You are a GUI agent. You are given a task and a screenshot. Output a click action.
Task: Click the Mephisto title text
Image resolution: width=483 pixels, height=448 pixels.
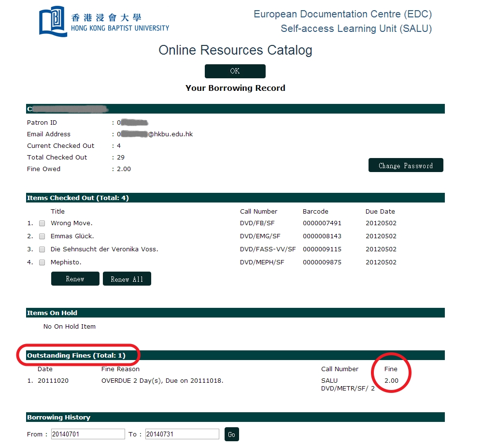click(x=67, y=262)
